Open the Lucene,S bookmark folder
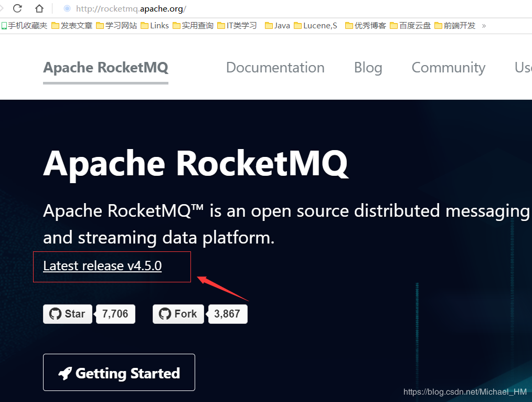Viewport: 532px width, 402px height. (315, 26)
